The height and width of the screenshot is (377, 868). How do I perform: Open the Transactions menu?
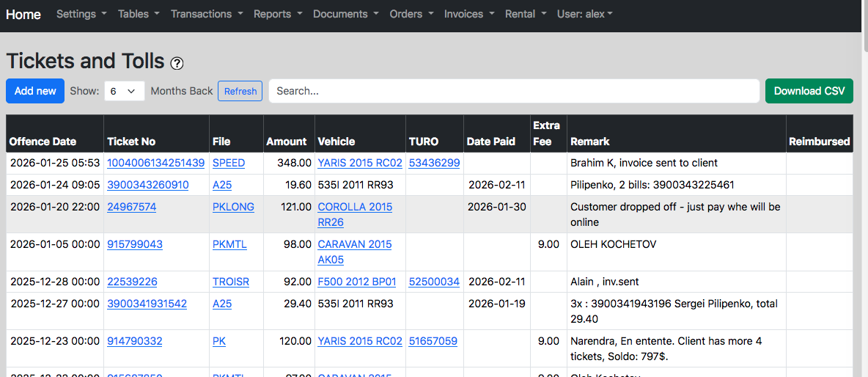(206, 14)
